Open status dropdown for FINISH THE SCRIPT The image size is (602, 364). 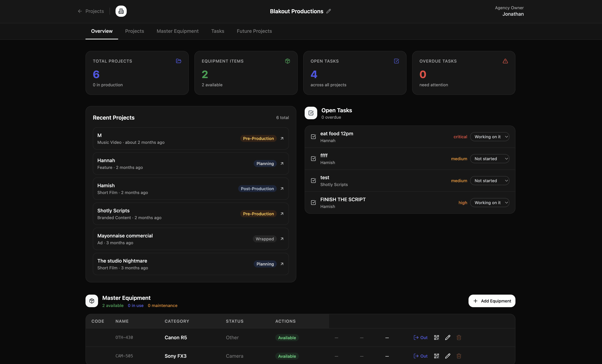point(490,203)
